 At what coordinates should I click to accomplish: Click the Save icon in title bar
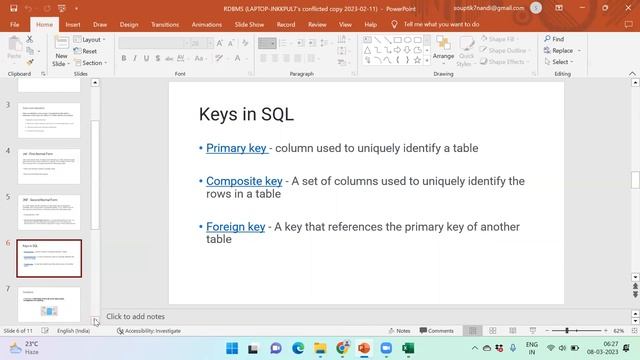[13, 8]
